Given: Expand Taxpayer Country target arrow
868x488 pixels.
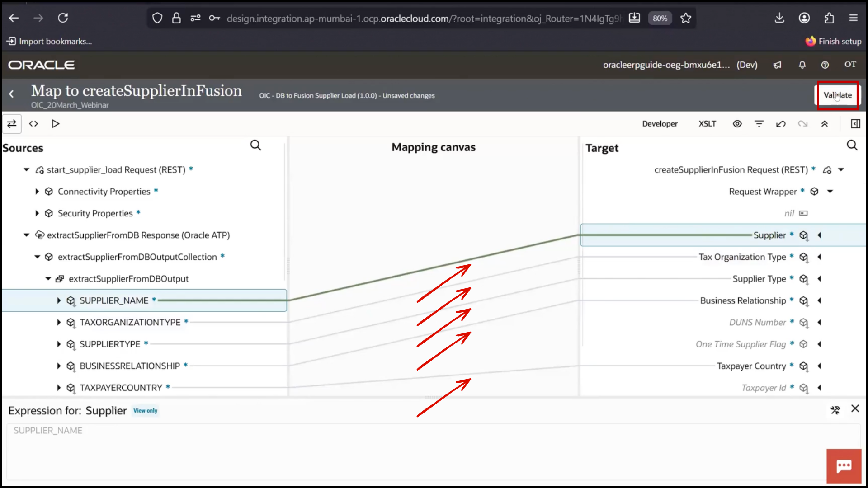Looking at the screenshot, I should (819, 366).
